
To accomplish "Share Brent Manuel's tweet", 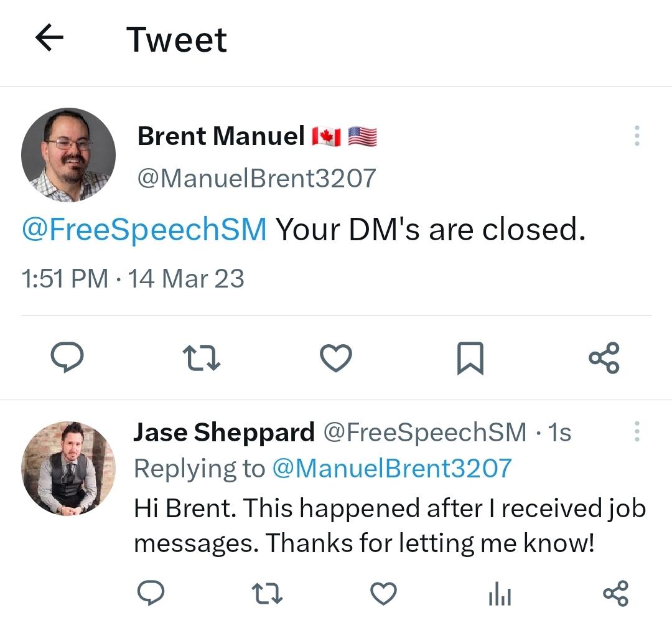I will pyautogui.click(x=604, y=359).
